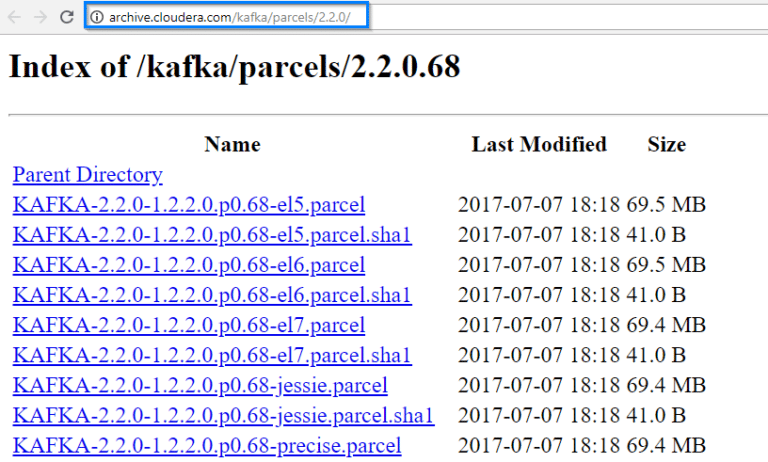Open the el7.parcel.sha1 checksum link
The image size is (768, 462).
click(x=212, y=355)
